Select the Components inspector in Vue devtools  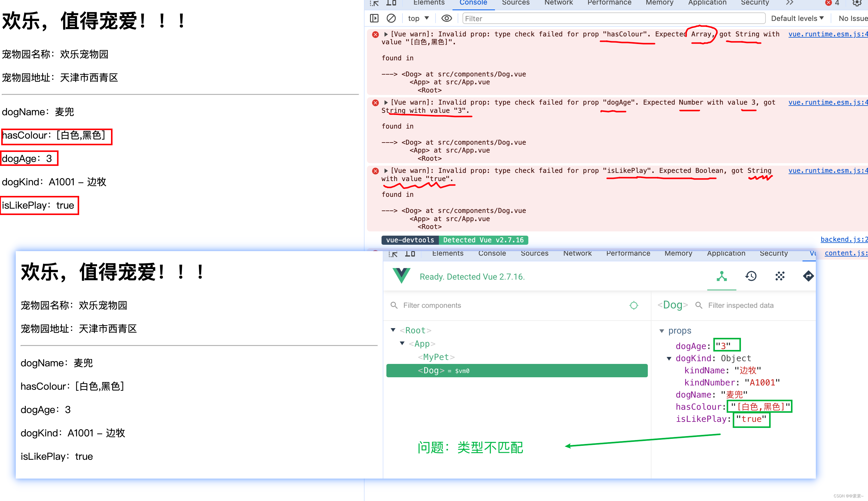[722, 276]
